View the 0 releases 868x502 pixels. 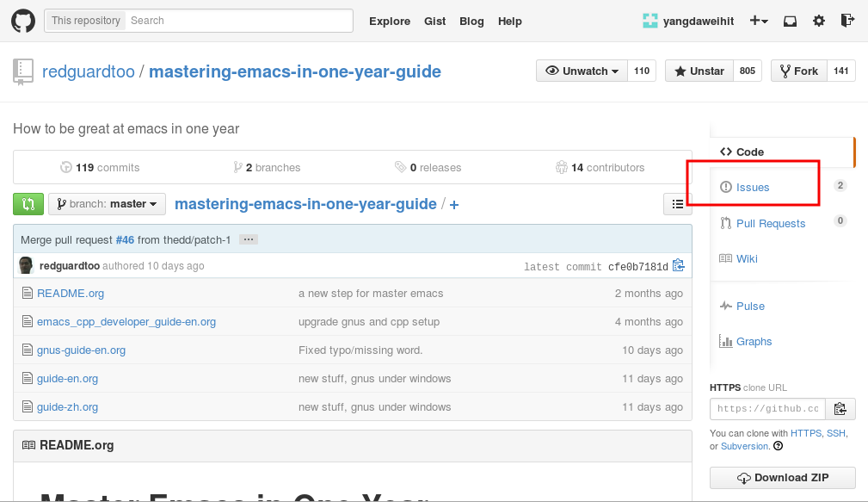[x=428, y=167]
